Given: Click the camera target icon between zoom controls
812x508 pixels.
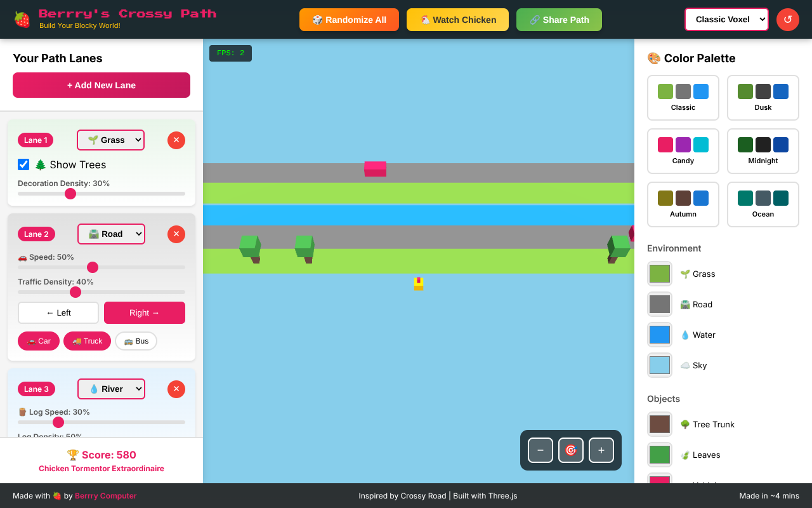Looking at the screenshot, I should [x=570, y=450].
